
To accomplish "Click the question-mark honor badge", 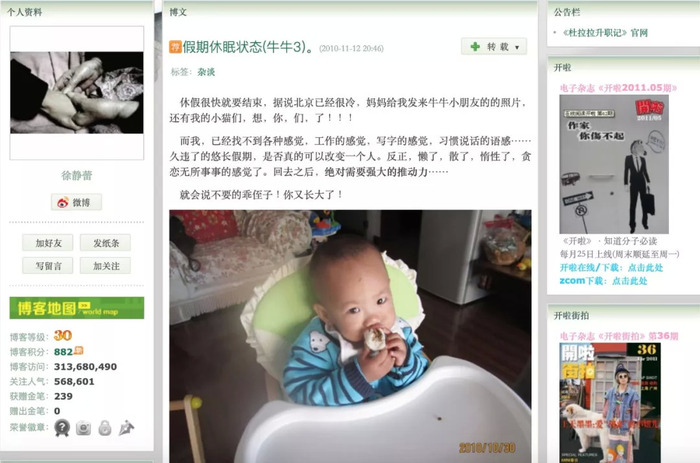I will point(62,428).
